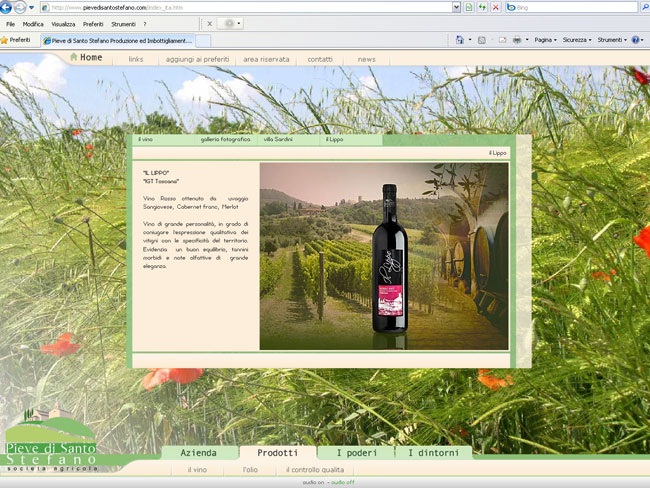This screenshot has width=650, height=488.
Task: Open the Visualizza menu
Action: click(x=63, y=24)
